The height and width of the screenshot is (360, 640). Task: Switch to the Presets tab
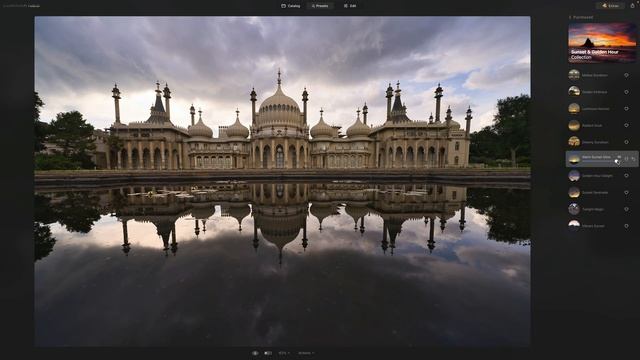[320, 6]
